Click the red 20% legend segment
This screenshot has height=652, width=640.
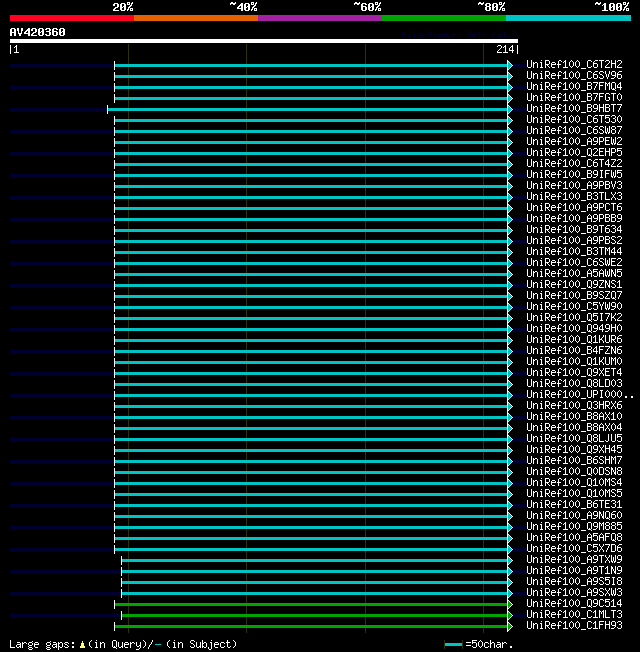point(72,18)
